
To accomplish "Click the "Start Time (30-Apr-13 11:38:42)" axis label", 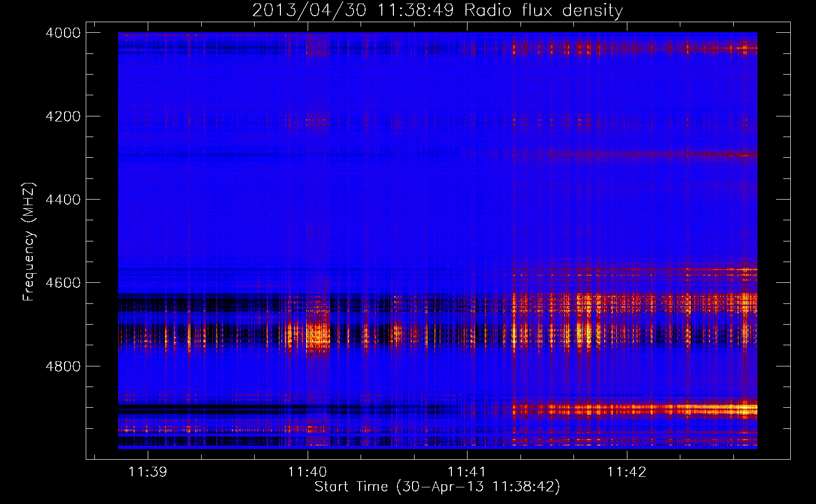I will click(437, 487).
